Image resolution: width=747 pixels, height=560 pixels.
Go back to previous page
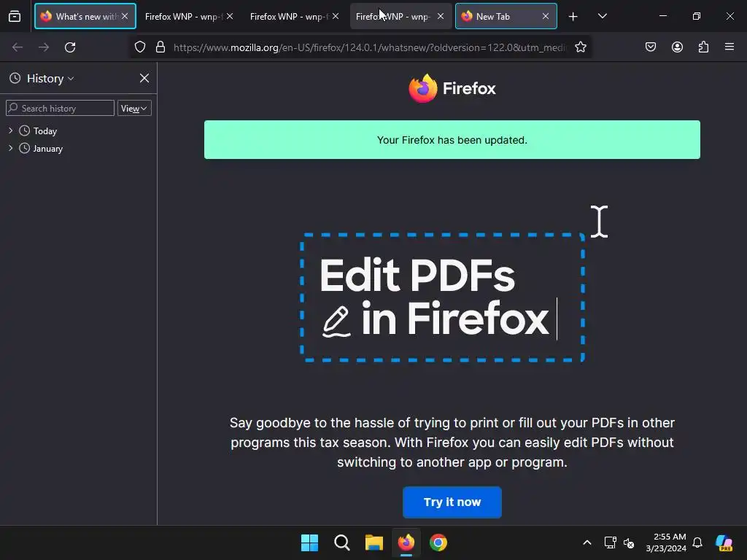18,47
